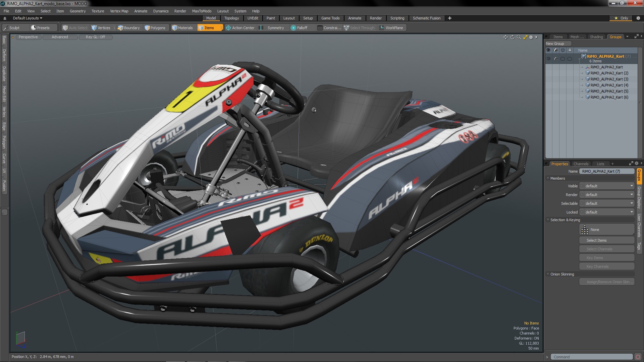Click the viewport rotate icon

(x=512, y=37)
